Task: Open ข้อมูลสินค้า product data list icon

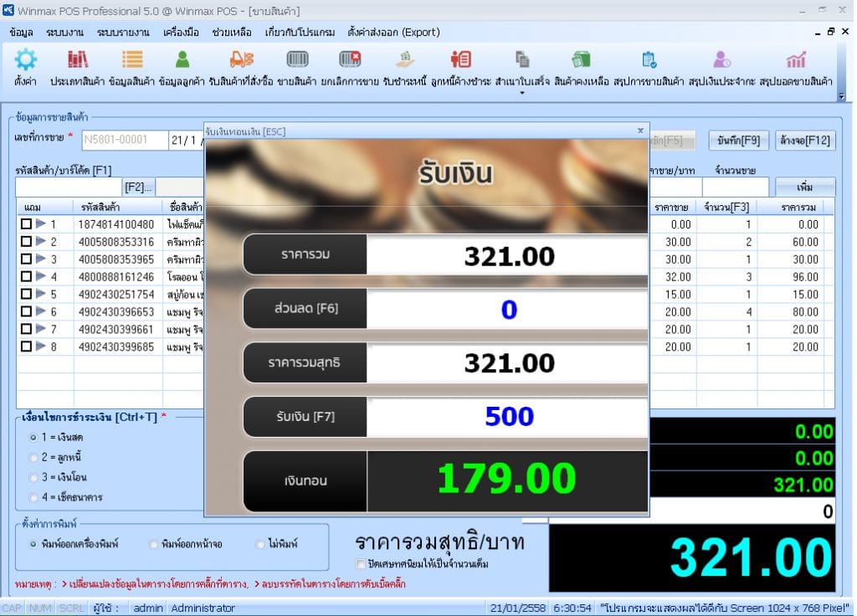Action: (x=131, y=59)
